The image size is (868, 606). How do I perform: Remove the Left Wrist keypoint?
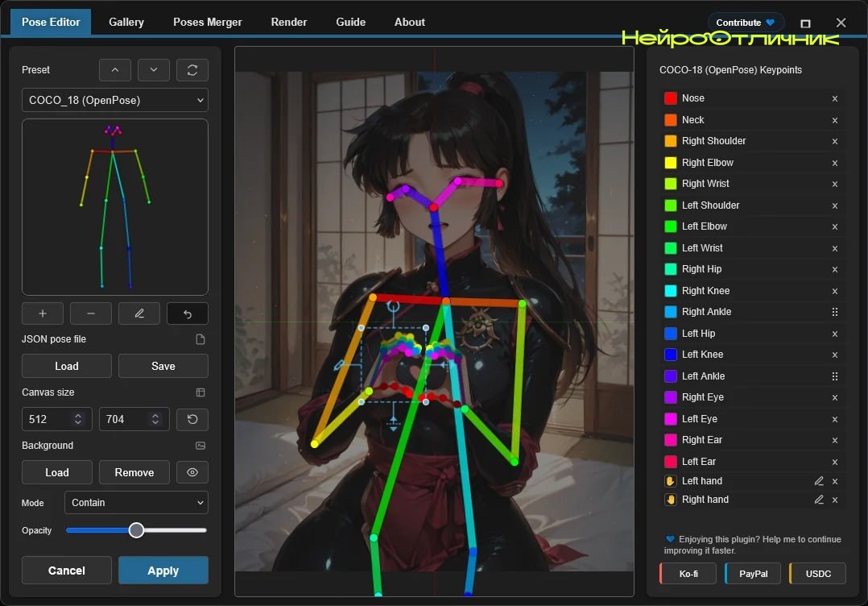point(835,248)
